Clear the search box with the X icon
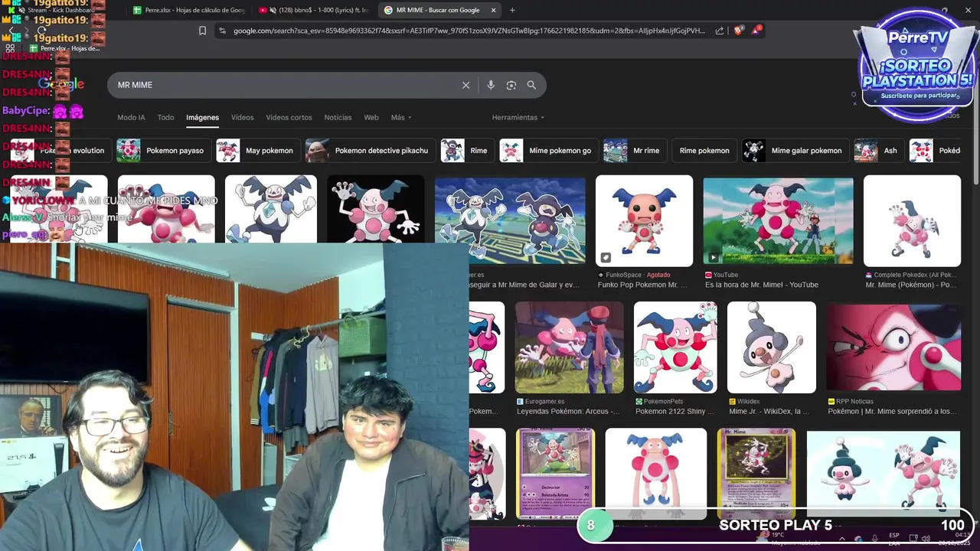Viewport: 980px width, 551px height. coord(465,85)
